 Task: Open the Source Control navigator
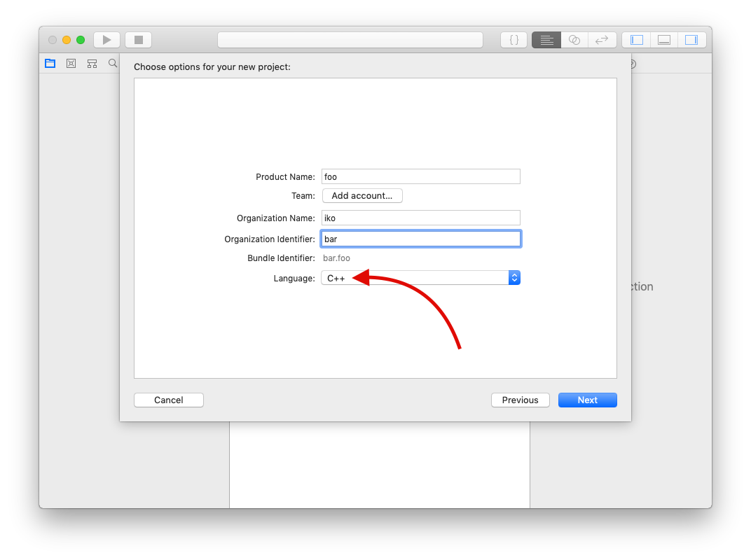71,64
